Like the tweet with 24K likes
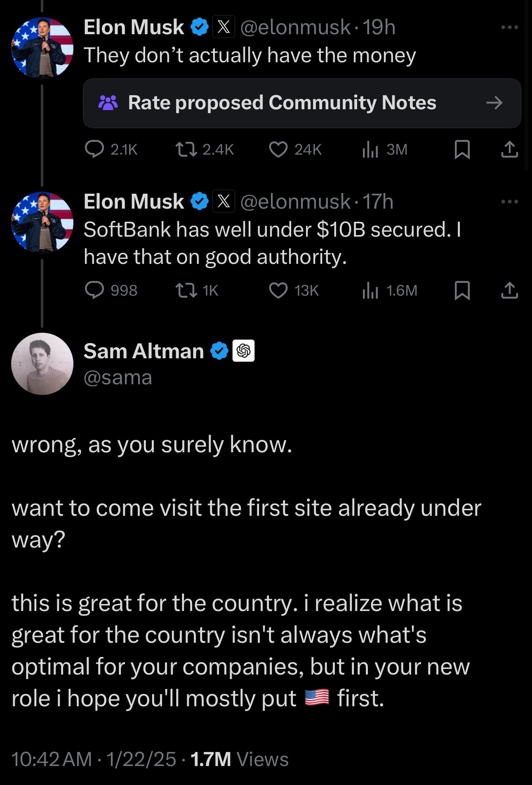This screenshot has height=785, width=532. click(278, 149)
